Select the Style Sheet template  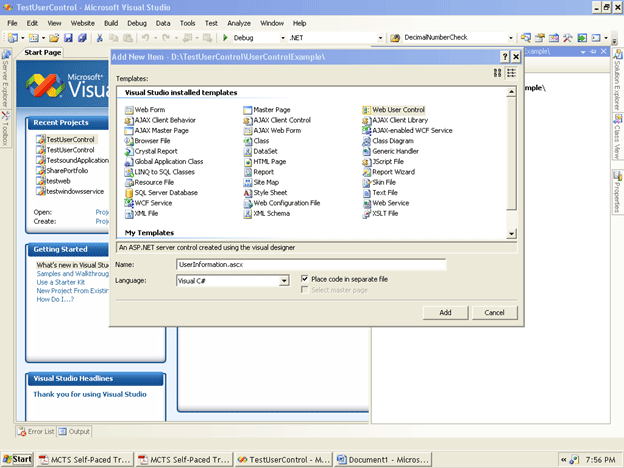coord(265,193)
